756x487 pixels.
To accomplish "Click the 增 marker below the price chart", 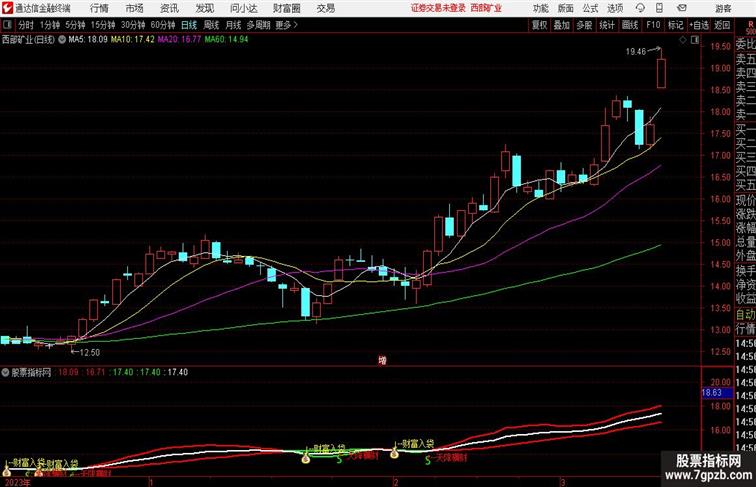I will click(x=382, y=360).
